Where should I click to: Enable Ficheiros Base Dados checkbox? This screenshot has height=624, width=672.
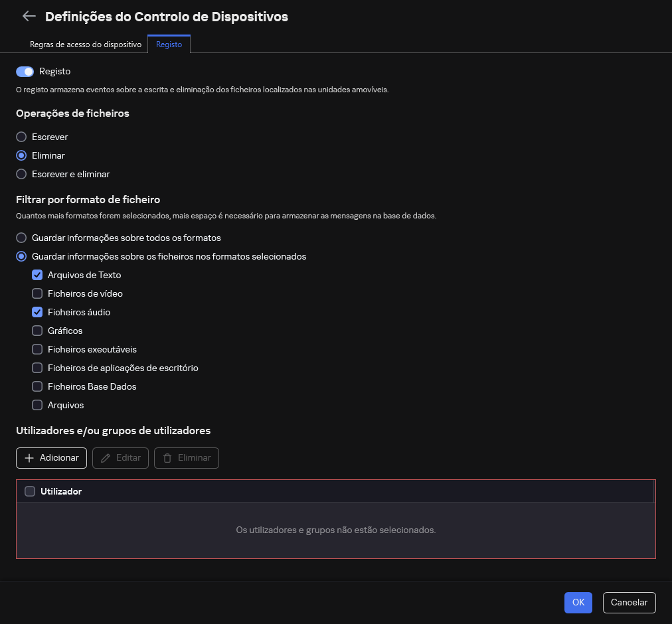(37, 386)
